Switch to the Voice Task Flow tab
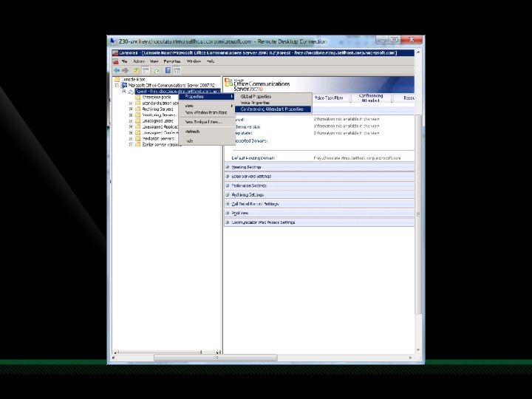 (328, 98)
